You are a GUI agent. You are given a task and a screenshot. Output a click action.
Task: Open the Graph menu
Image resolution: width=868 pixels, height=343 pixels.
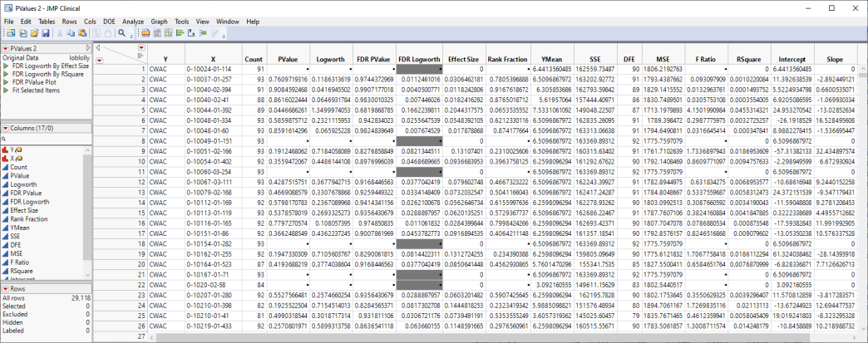[160, 22]
